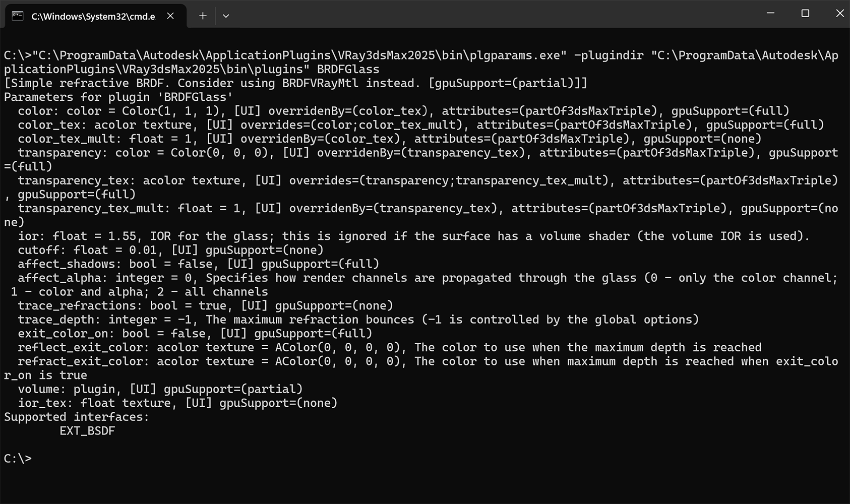The width and height of the screenshot is (850, 504).
Task: Click the exit_color_on parameter name
Action: pos(66,334)
